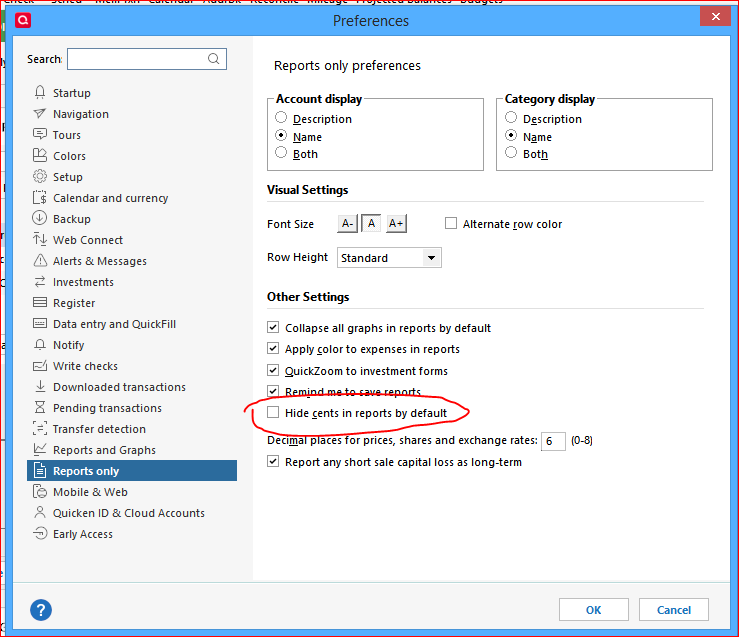Open Register preferences

pyautogui.click(x=74, y=303)
